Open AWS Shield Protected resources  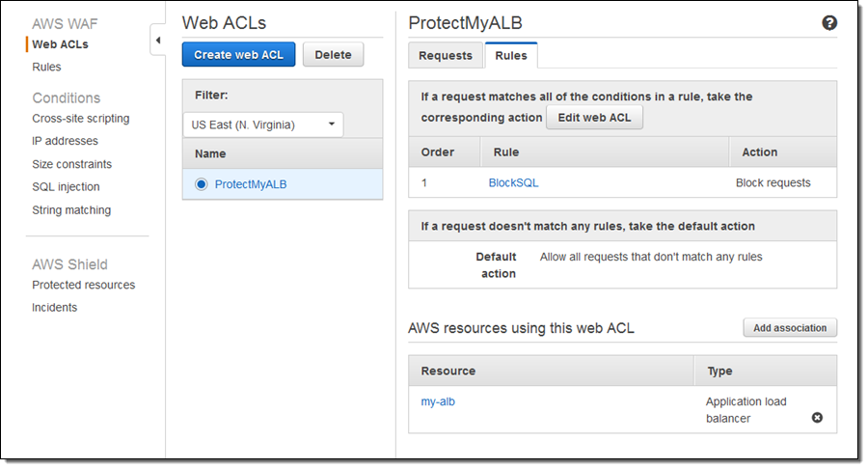84,285
